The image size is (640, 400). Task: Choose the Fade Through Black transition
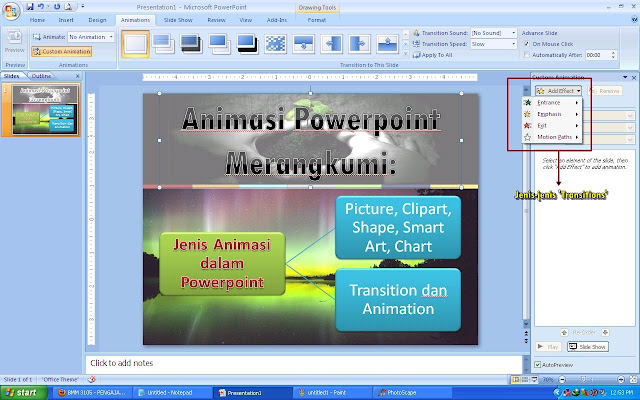pos(191,44)
